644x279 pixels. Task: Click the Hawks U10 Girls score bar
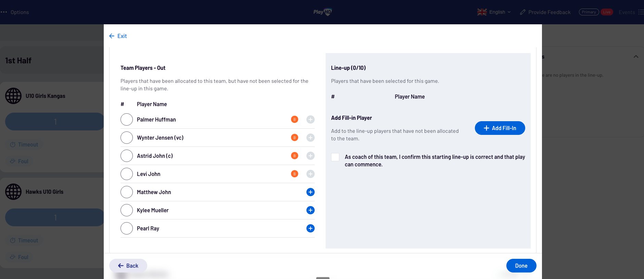point(55,217)
